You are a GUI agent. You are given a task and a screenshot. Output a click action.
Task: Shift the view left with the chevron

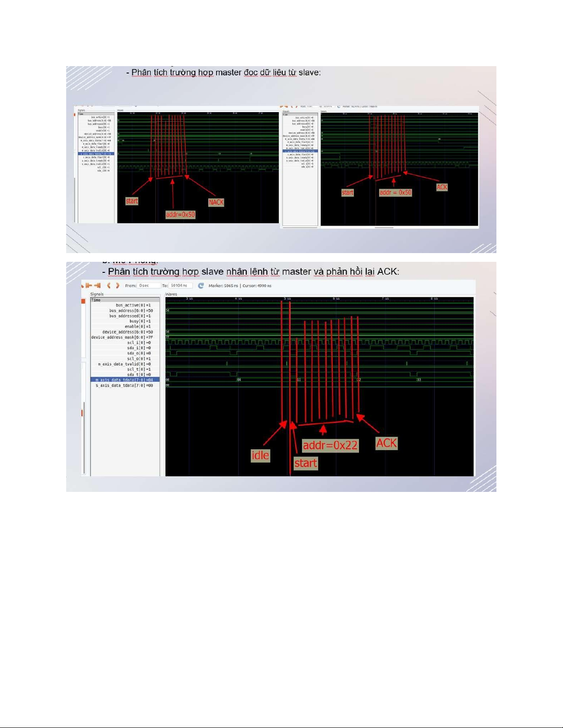point(109,286)
